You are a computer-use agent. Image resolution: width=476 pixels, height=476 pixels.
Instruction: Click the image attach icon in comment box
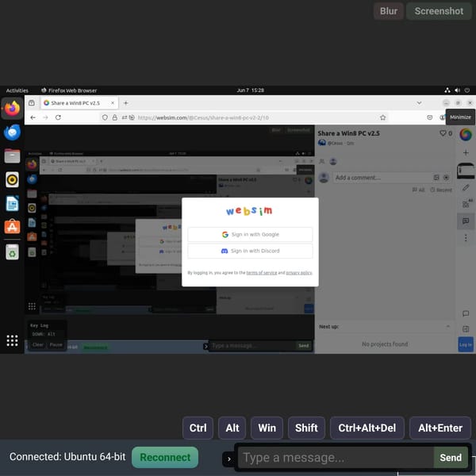[436, 178]
